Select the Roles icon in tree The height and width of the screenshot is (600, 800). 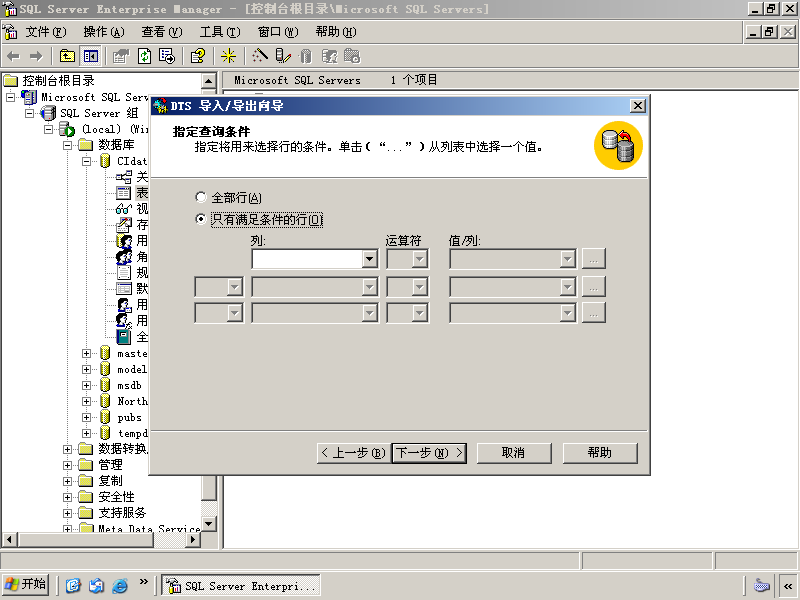tap(123, 257)
